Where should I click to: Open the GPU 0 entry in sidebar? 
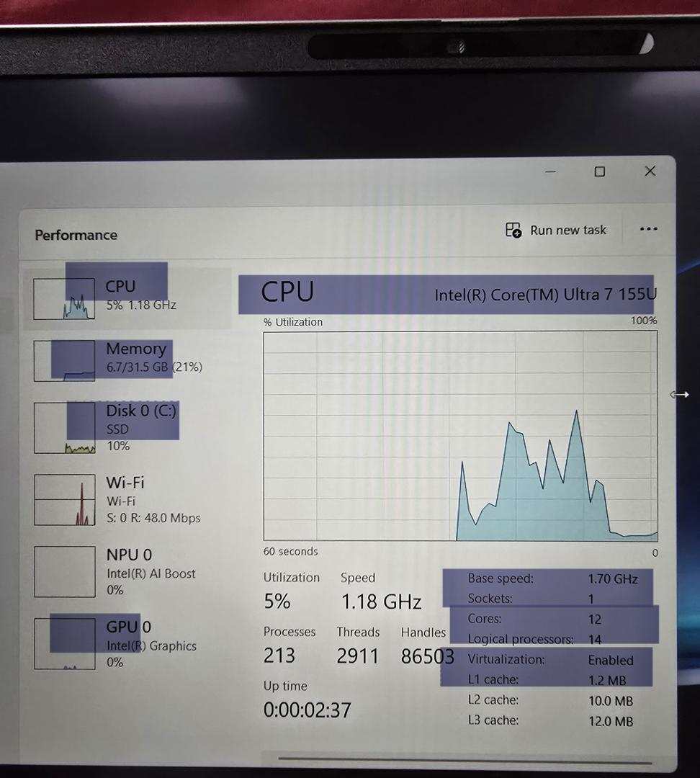tap(127, 643)
